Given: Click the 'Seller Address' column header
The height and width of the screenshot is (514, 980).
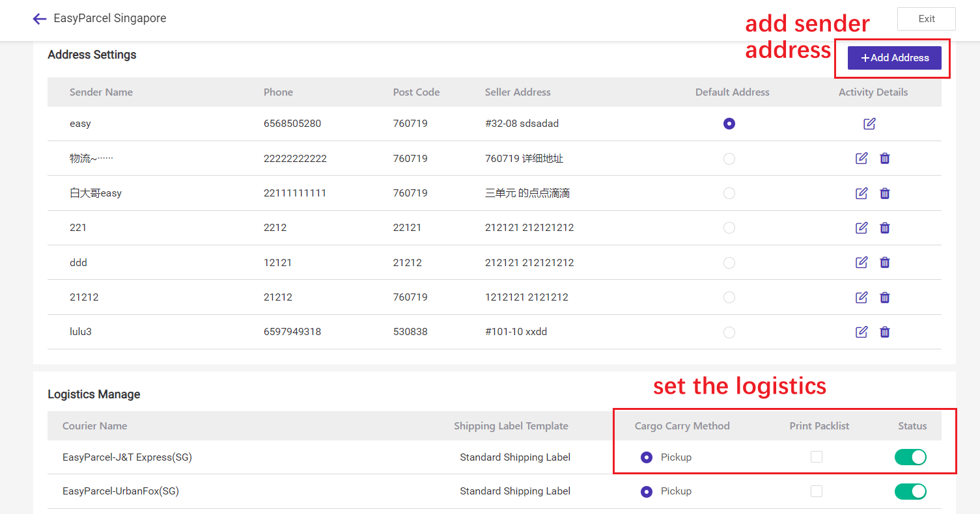Looking at the screenshot, I should pyautogui.click(x=518, y=92).
